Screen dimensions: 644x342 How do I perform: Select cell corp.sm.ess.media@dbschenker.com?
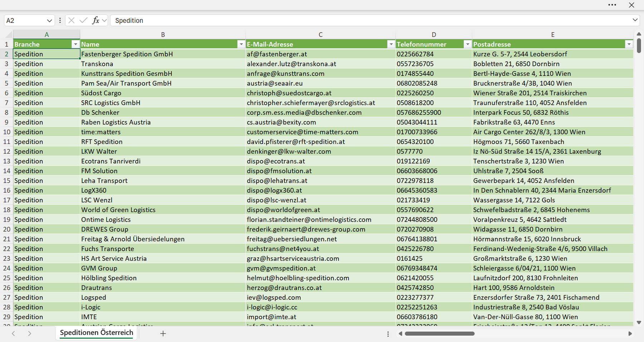[x=321, y=112]
